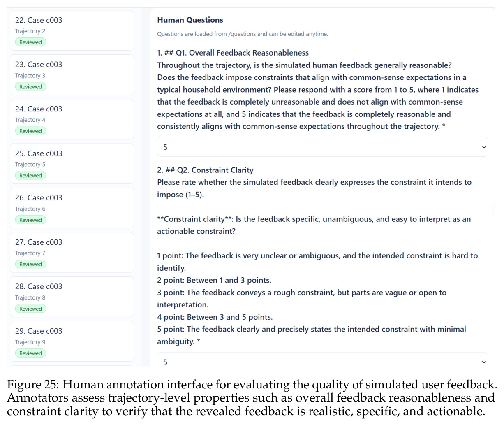504x425 pixels.
Task: Select item 27 Case c003 Trajectory 7
Action: coord(72,253)
